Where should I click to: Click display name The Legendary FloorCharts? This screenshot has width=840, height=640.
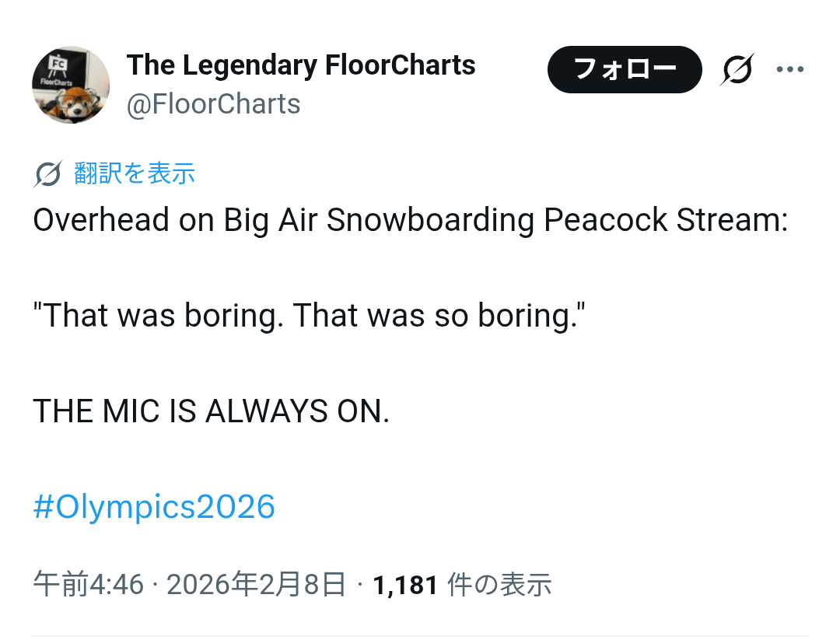(301, 65)
